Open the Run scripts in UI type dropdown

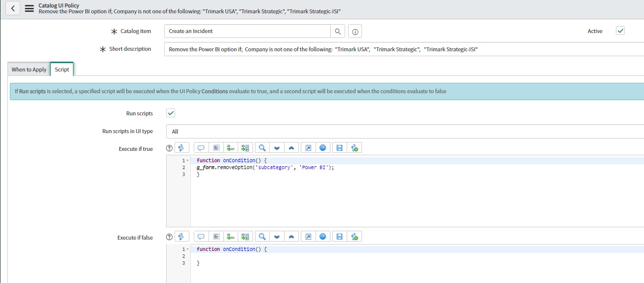point(405,132)
